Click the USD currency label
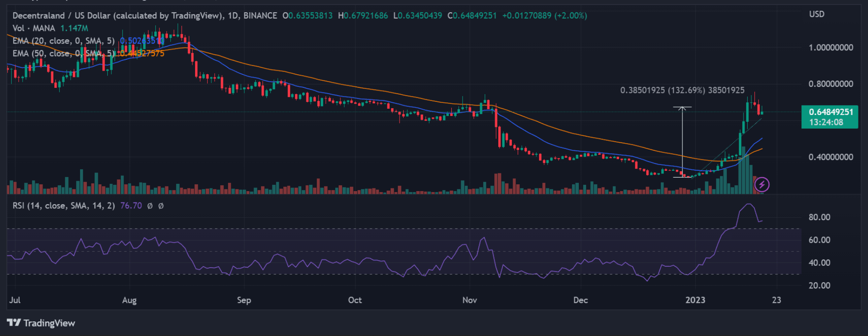 click(x=817, y=14)
